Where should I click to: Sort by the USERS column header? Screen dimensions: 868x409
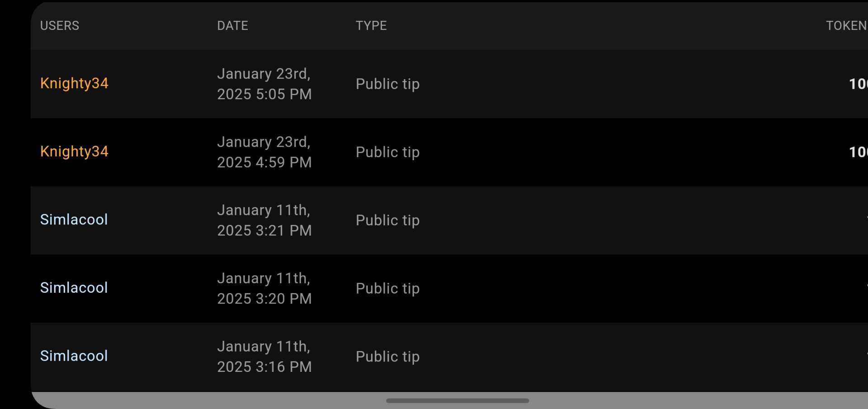(x=60, y=26)
